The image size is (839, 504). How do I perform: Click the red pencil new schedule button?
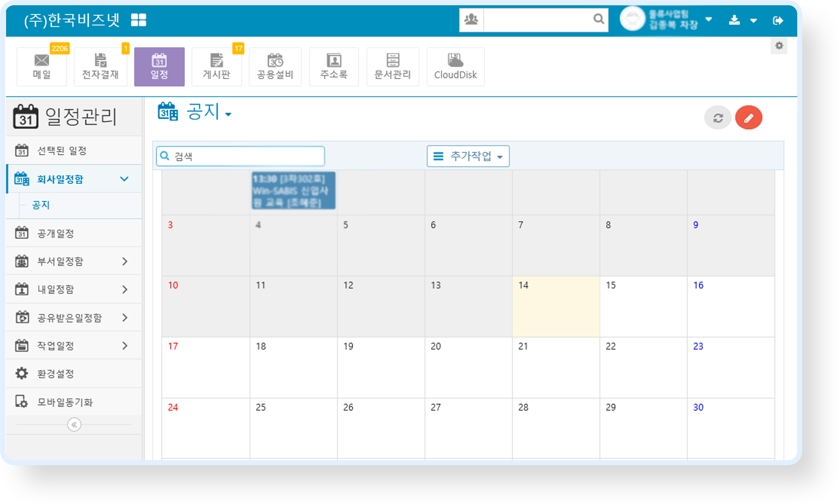[x=749, y=118]
